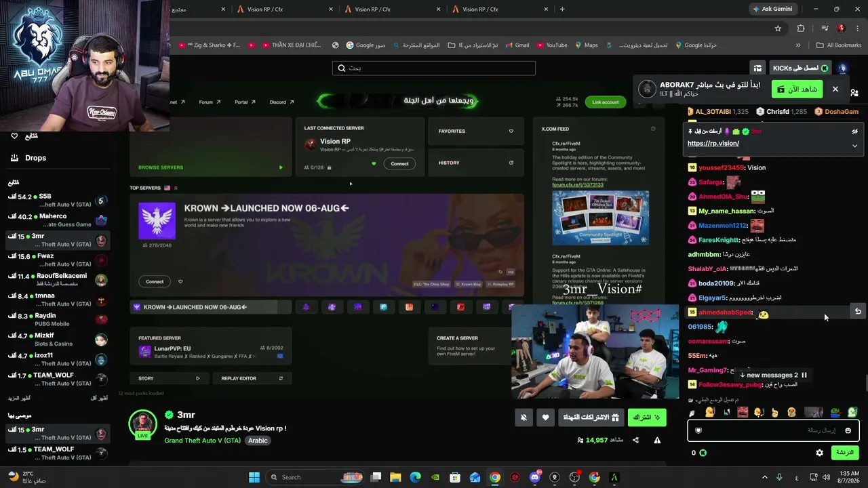Open the Raydin channel in the sidebar
The image size is (868, 488).
[58, 319]
